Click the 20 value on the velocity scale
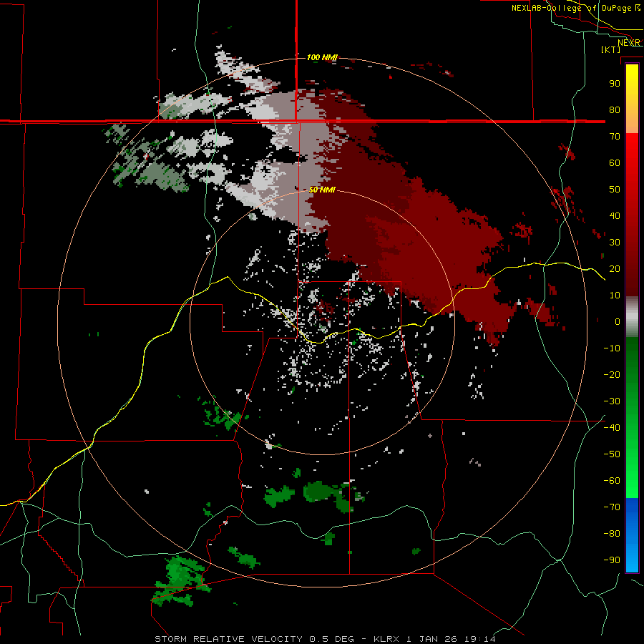This screenshot has height=644, width=644. coord(615,269)
